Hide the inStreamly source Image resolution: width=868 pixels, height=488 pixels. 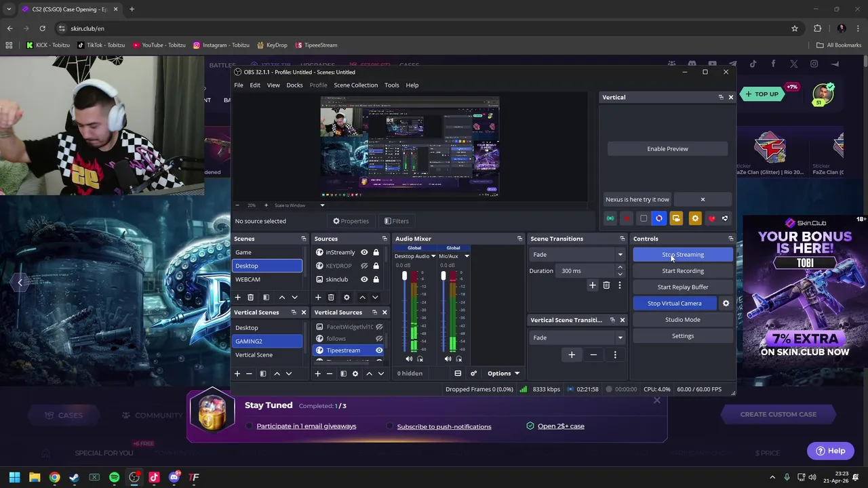coord(364,252)
